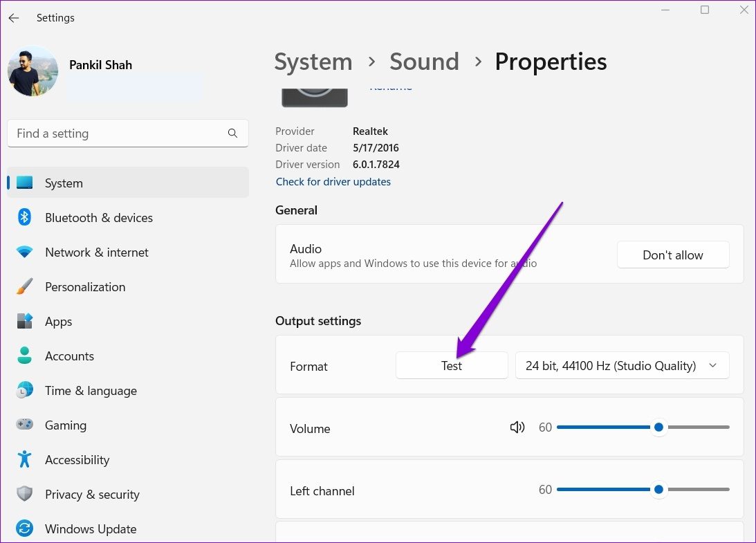Screen dimensions: 756x543
Task: Click the Left channel slider handle
Action: tap(658, 490)
